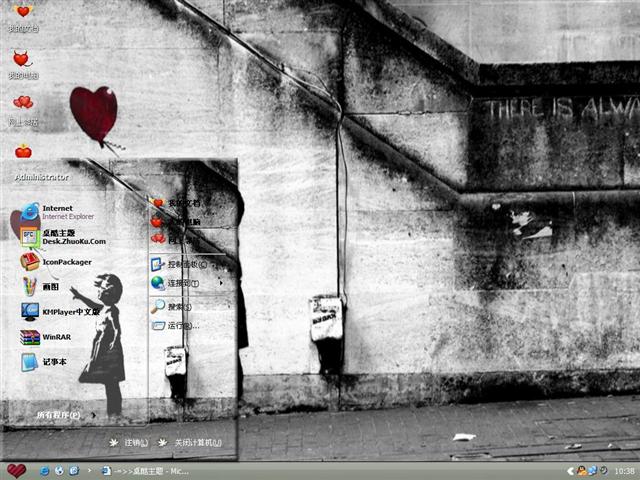This screenshot has height=480, width=640.
Task: Open the 我的电脑 devil-heart desktop icon
Action: pyautogui.click(x=22, y=59)
